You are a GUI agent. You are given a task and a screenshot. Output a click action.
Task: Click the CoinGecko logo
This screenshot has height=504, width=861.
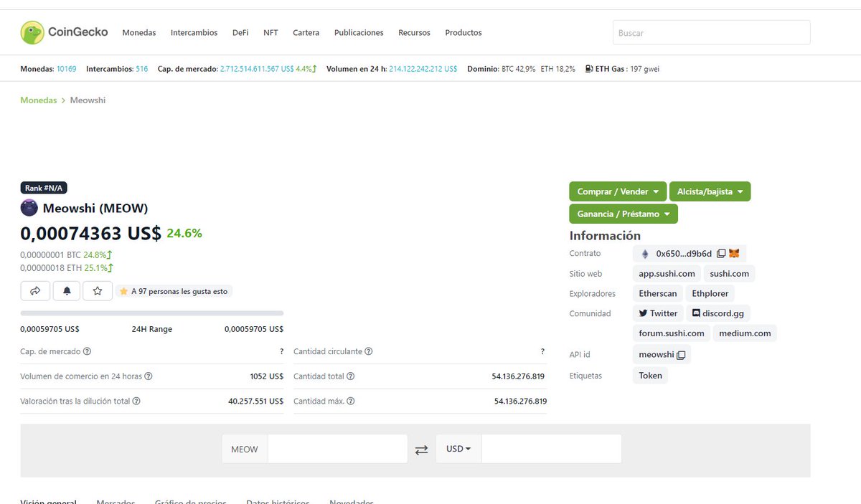[x=65, y=32]
